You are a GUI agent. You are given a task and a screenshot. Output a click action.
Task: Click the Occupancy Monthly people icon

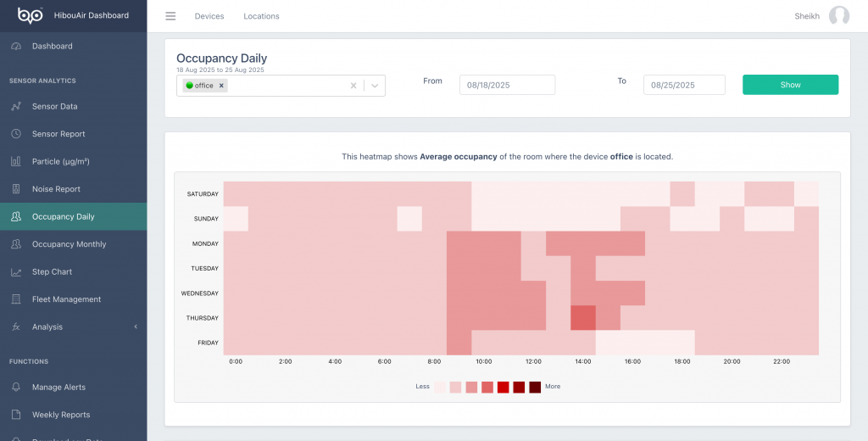(16, 243)
